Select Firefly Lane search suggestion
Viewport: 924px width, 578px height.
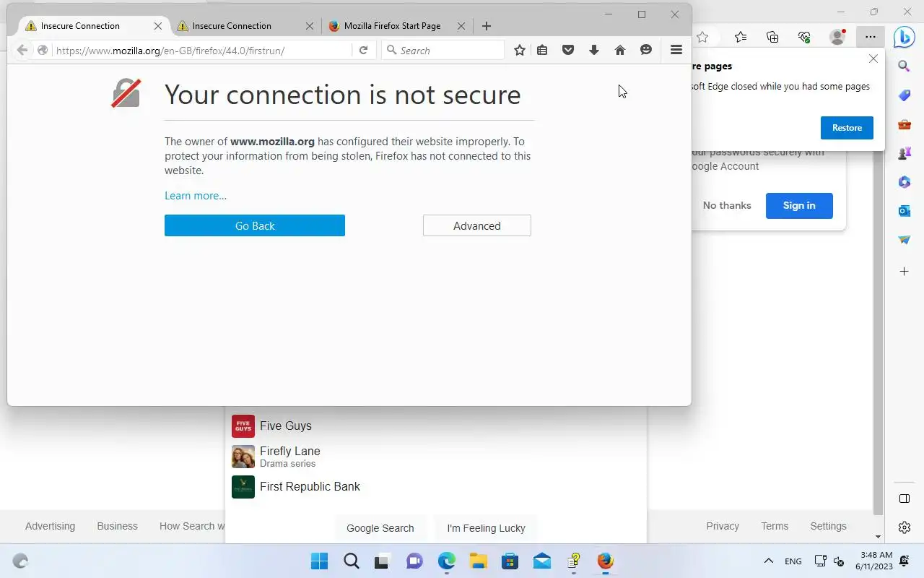pos(436,457)
